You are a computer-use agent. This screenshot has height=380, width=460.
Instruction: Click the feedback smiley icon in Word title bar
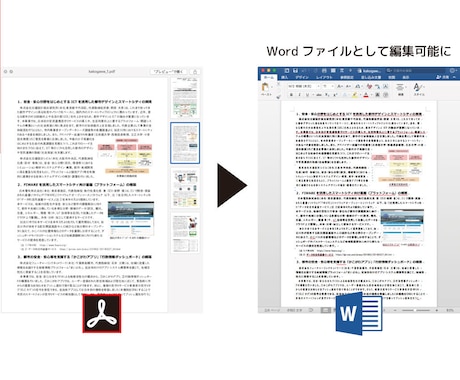point(453,71)
